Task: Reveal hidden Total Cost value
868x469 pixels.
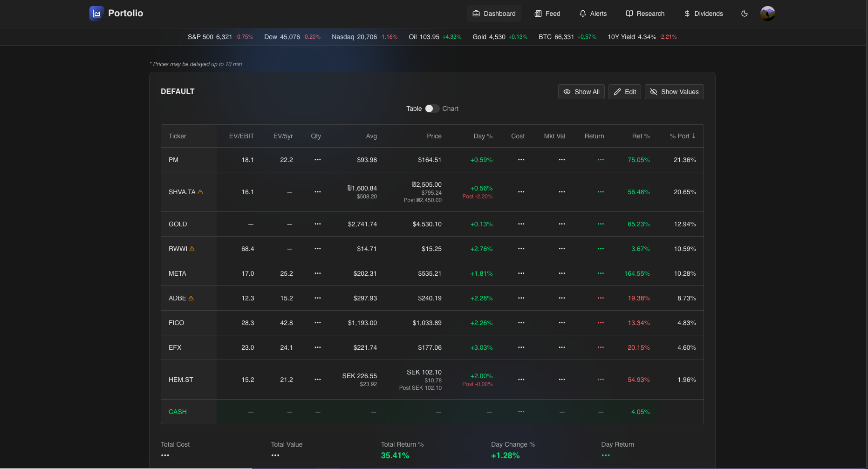Action: 165,455
